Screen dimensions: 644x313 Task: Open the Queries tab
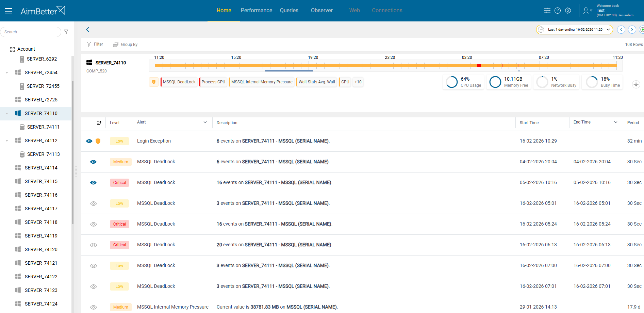[289, 11]
